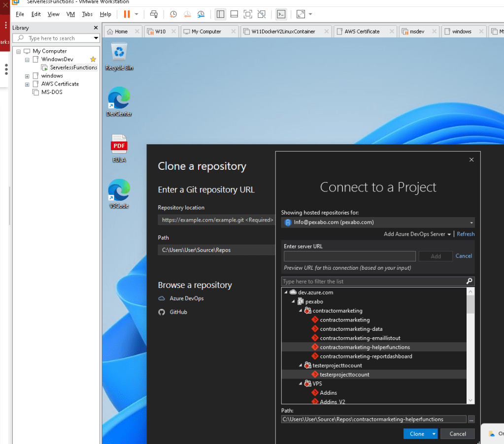504x444 pixels.
Task: Send Ctrl+Alt+Del to the virtual machine
Action: (x=154, y=14)
